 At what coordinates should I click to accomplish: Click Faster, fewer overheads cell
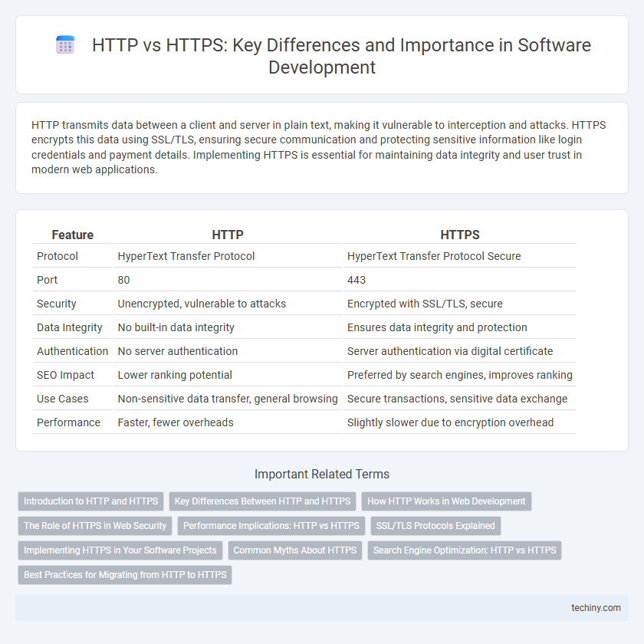(228, 423)
